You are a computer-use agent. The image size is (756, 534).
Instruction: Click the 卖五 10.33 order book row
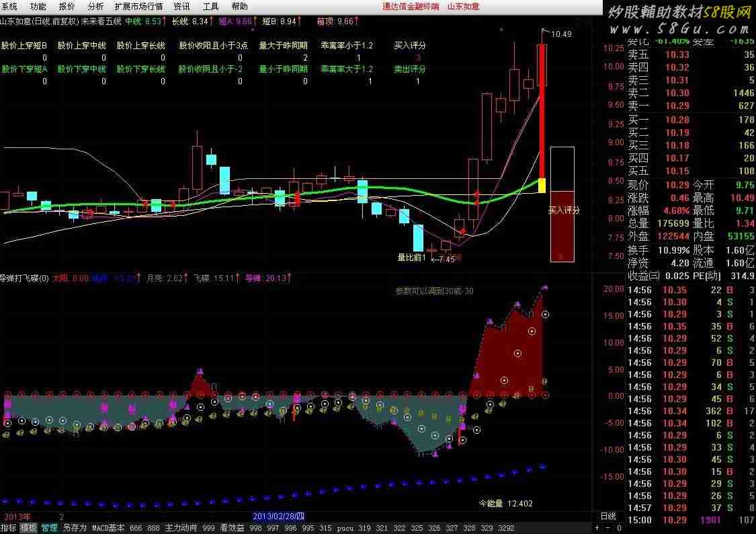point(690,54)
